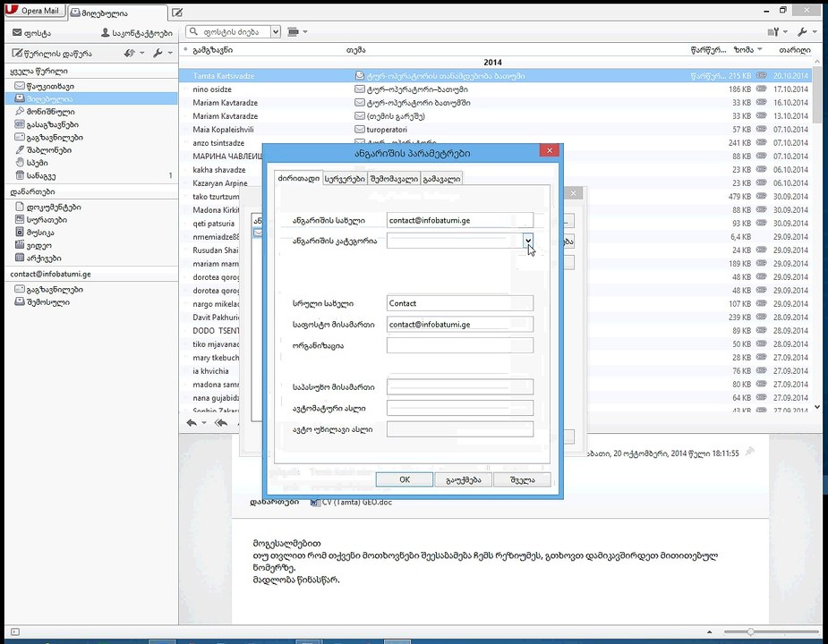Screen dimensions: 828x644
Task: Switch to the სერვერები tab in the dialog
Action: coord(345,179)
